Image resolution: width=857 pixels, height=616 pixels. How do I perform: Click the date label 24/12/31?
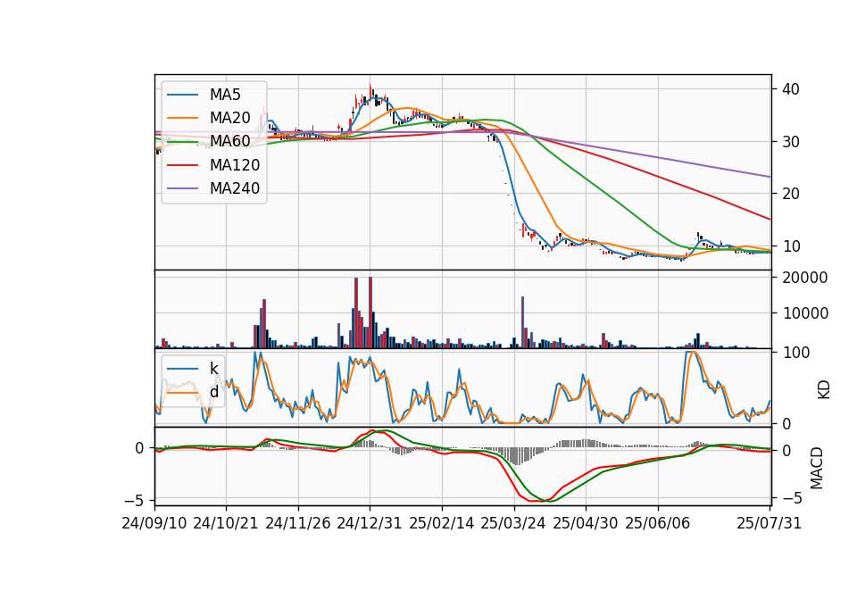point(370,523)
